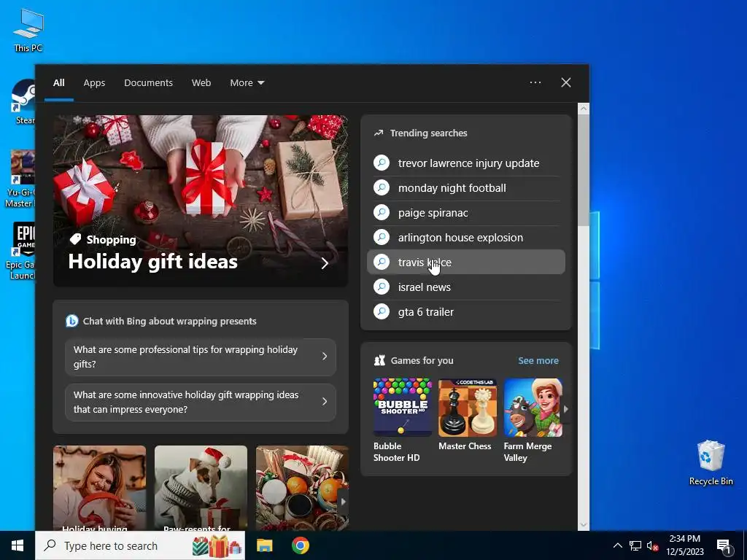Click the Bing chat logo icon
This screenshot has height=560, width=747.
72,321
